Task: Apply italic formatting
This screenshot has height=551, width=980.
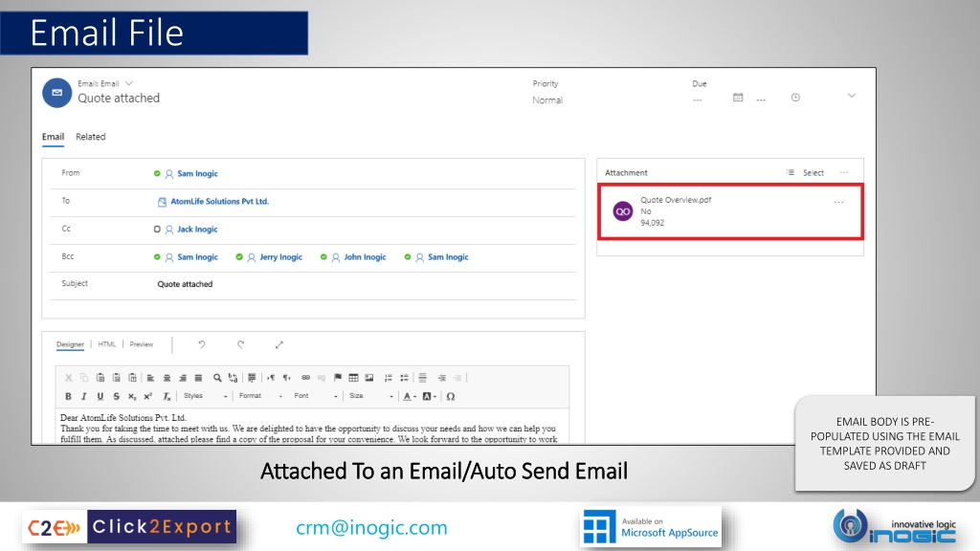Action: pyautogui.click(x=84, y=396)
